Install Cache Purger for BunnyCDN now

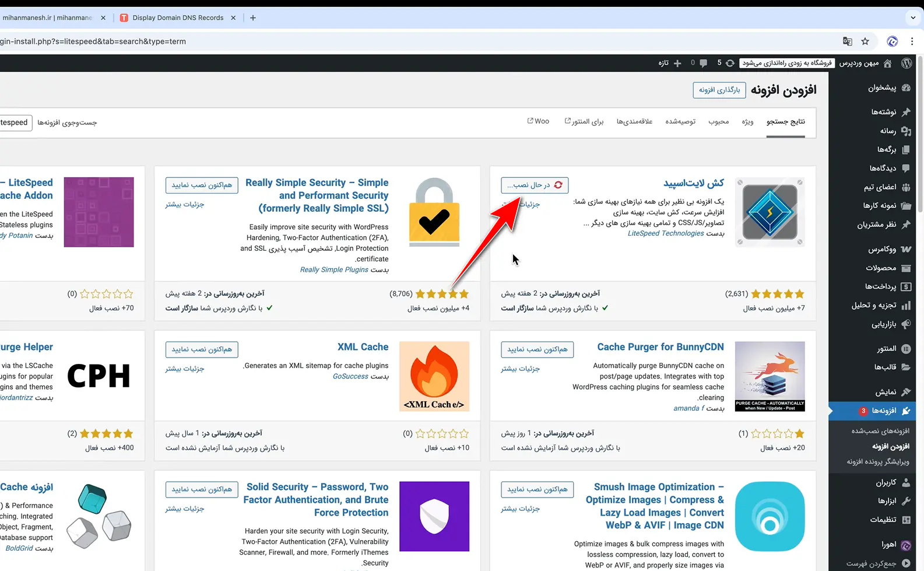537,349
